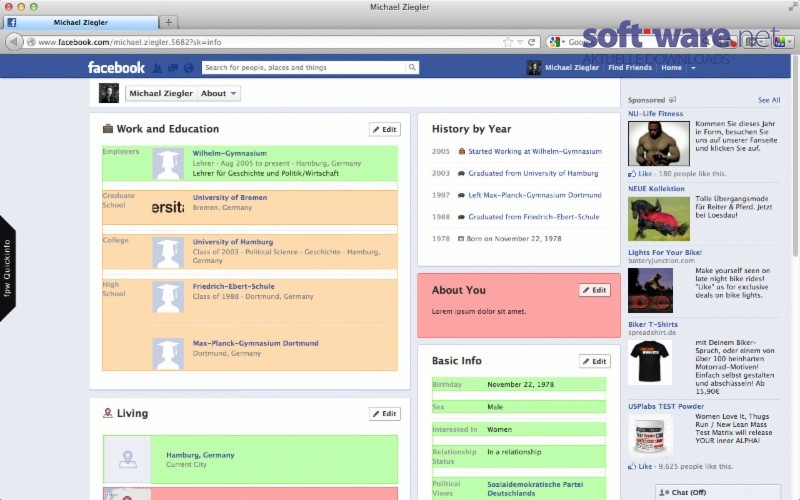Screen dimensions: 800x500
Task: Open University of Hamburg link
Action: (233, 242)
